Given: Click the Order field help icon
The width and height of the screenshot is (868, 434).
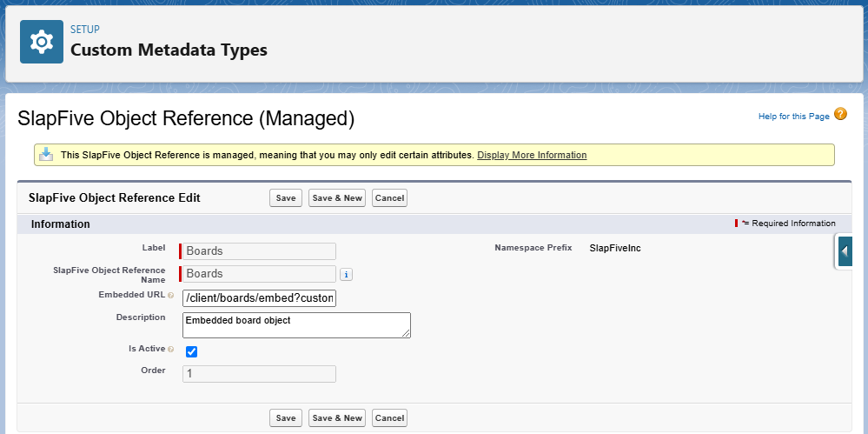Looking at the screenshot, I should tap(171, 371).
